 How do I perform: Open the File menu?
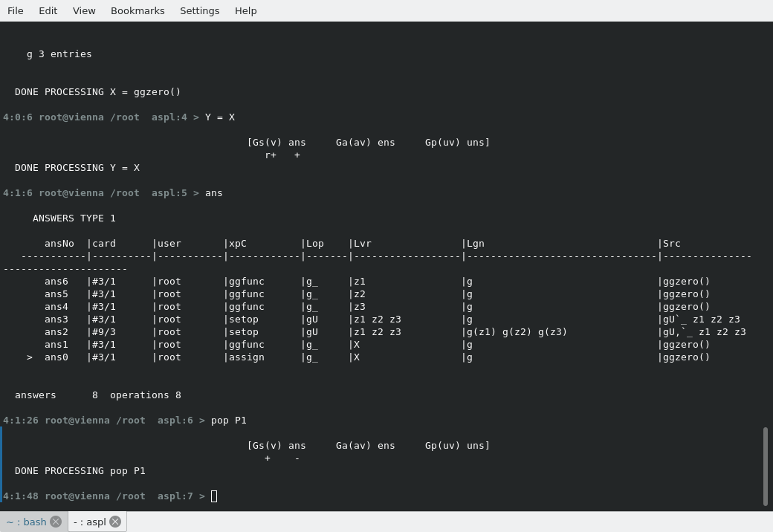coord(16,10)
